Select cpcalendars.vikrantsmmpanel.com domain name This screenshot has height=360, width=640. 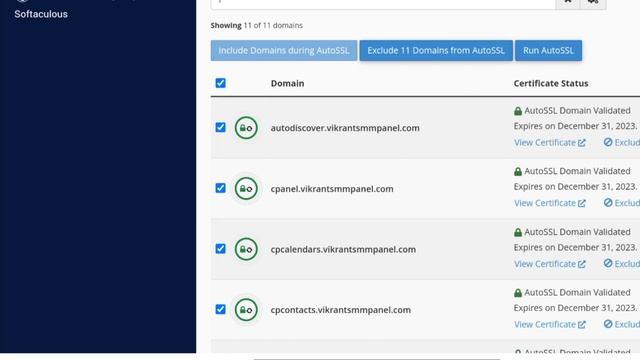coord(343,249)
